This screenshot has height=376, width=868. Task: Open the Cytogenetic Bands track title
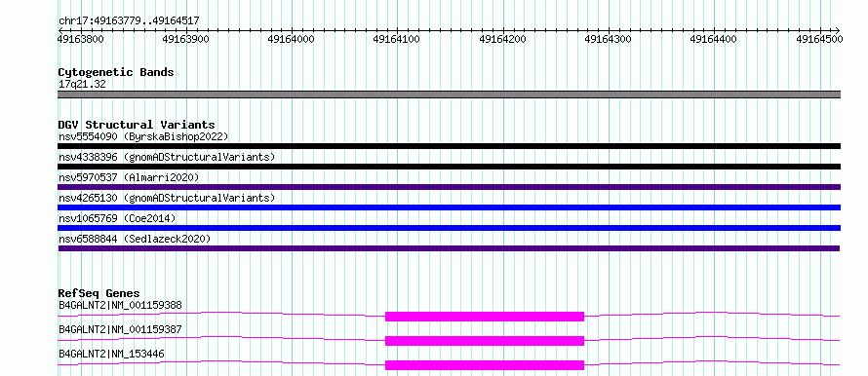click(x=116, y=72)
